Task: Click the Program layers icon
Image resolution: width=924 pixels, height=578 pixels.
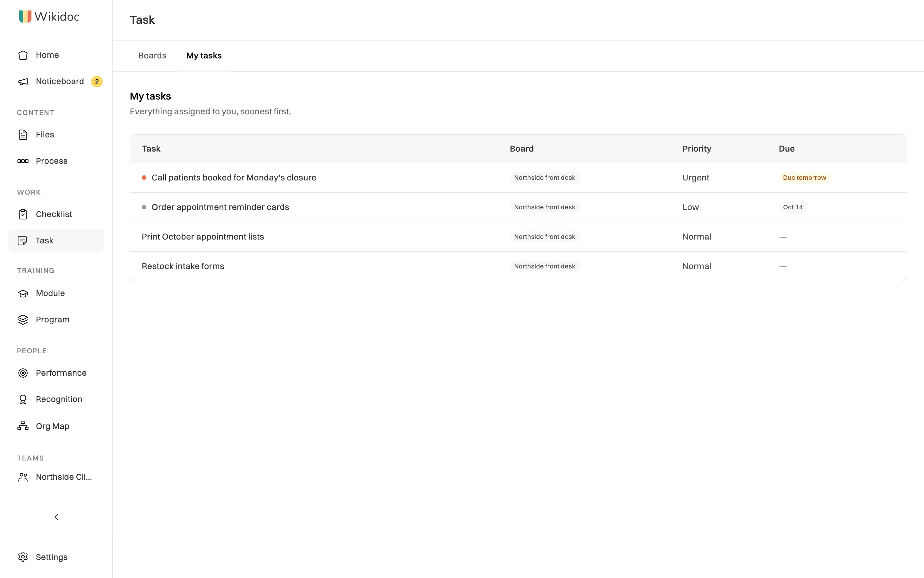Action: pyautogui.click(x=23, y=320)
